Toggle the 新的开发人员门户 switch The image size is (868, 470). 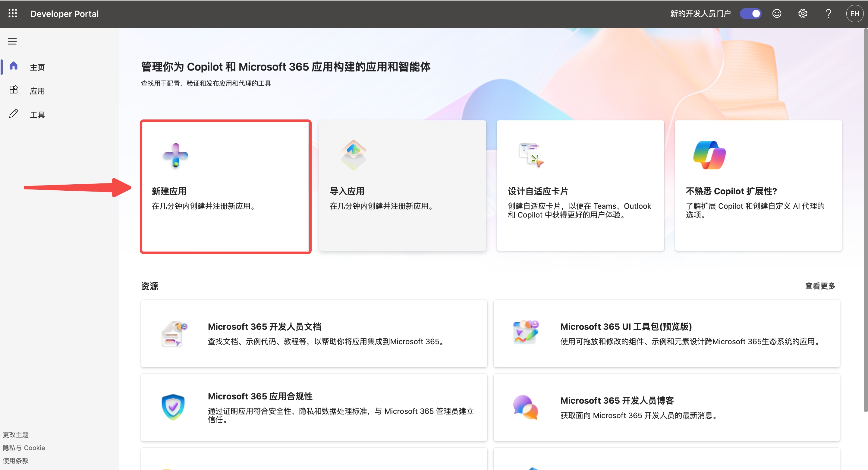point(750,14)
